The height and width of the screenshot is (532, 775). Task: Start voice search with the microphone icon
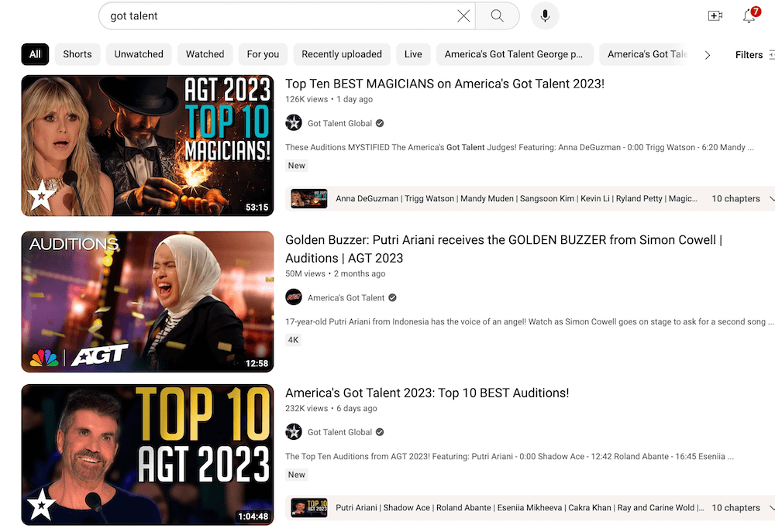click(x=545, y=15)
